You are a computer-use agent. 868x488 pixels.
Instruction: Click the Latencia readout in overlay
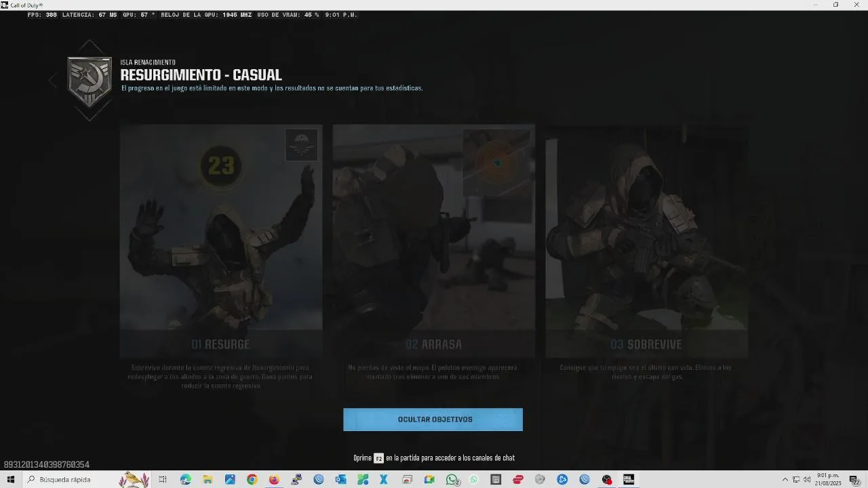tap(90, 15)
